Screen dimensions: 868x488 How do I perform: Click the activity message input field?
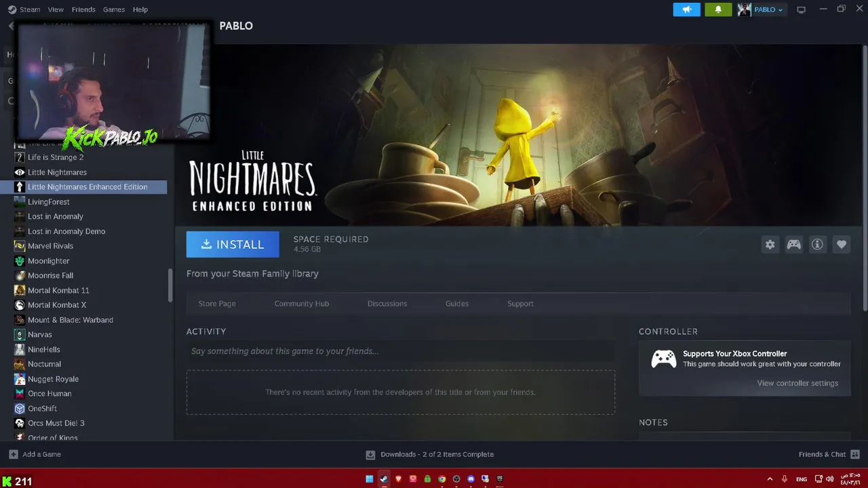tap(401, 351)
